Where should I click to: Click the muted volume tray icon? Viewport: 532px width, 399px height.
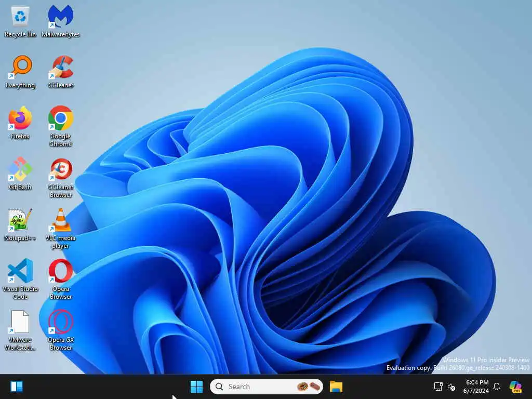coord(451,387)
